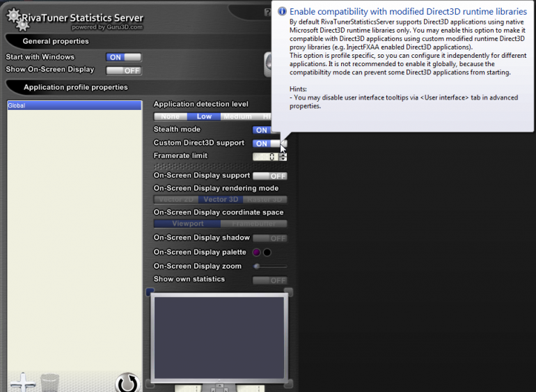This screenshot has width=536, height=392.
Task: Click the 'Application detection level' label
Action: [x=201, y=104]
